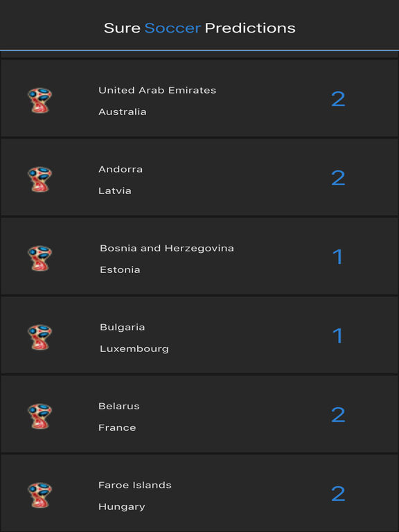This screenshot has width=399, height=532.
Task: Tap prediction 2 for Andorra vs Latvia
Action: 338,178
